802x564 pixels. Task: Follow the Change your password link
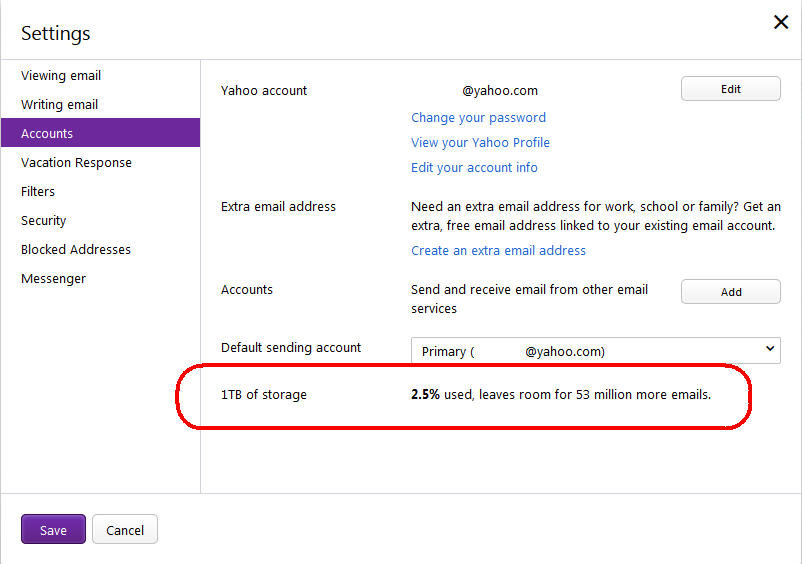478,118
